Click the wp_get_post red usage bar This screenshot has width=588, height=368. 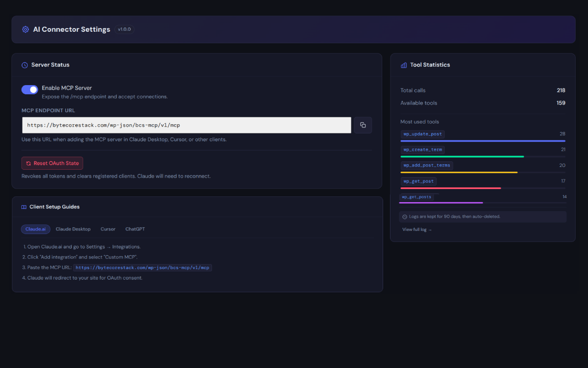(451, 188)
